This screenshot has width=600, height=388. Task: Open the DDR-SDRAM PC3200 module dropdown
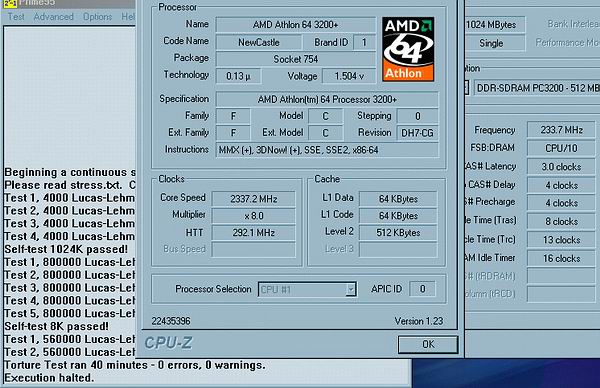(x=537, y=88)
